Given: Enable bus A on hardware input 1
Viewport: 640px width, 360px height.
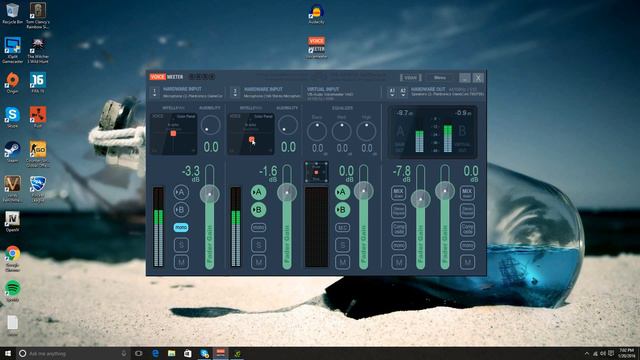Looking at the screenshot, I should tap(181, 192).
